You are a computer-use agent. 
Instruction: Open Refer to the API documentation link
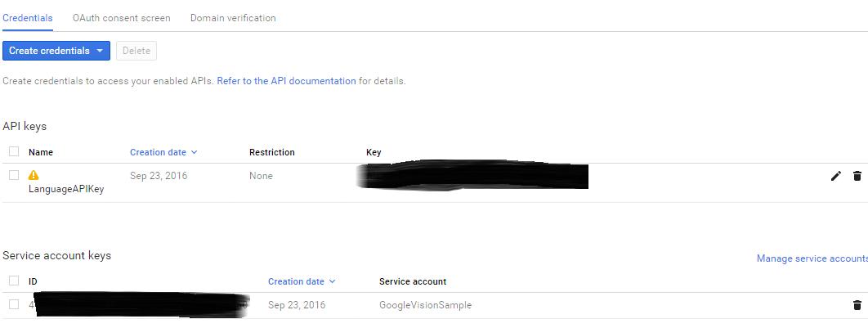(x=286, y=81)
